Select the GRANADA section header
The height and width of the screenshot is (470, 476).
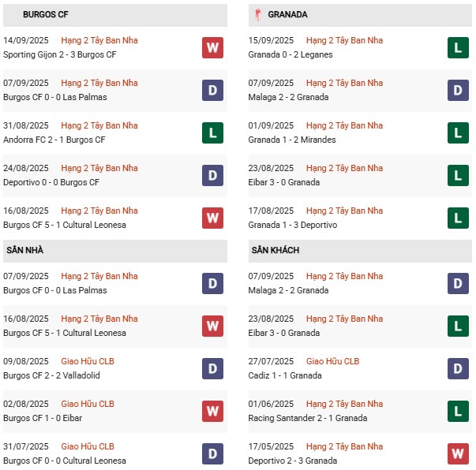tap(360, 15)
